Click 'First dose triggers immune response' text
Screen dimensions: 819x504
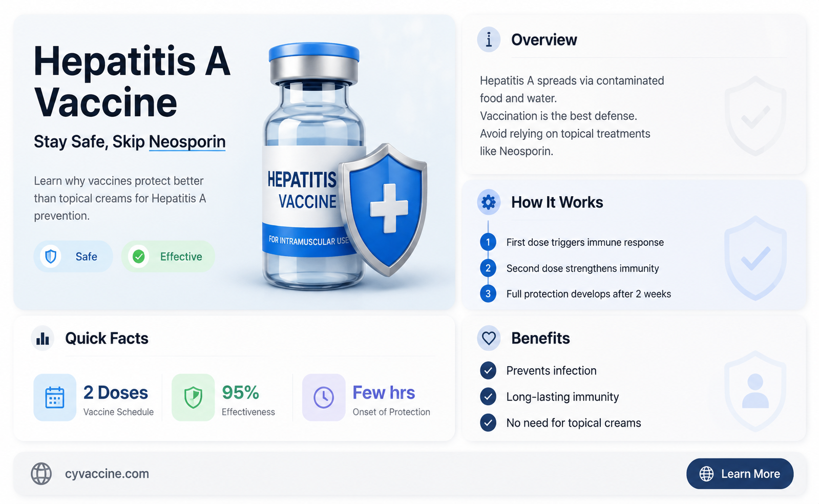(585, 242)
